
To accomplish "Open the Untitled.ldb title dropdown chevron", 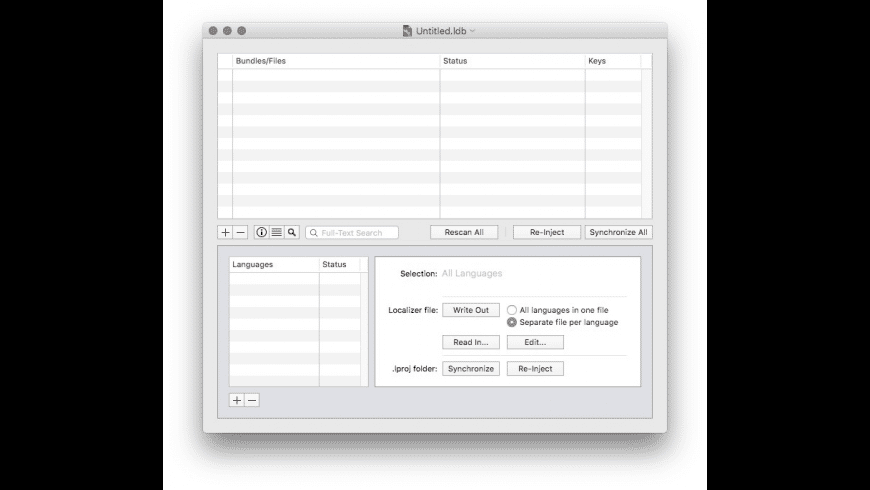I will [472, 31].
